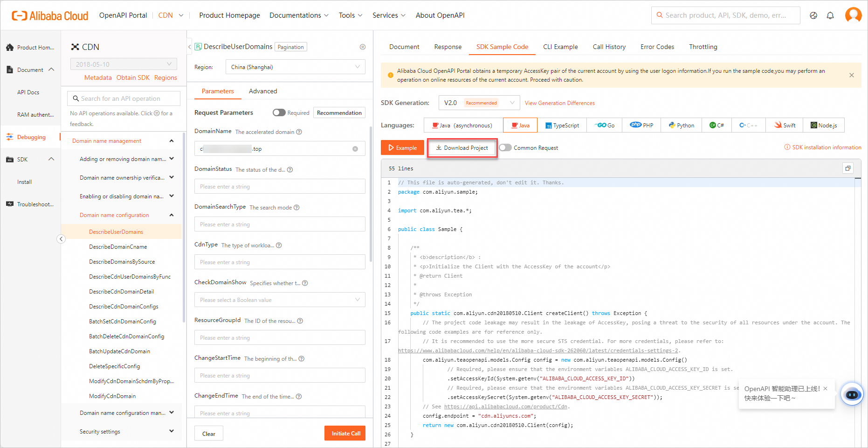Viewport: 868px width, 448px height.
Task: Collapse Domain name management section
Action: tap(172, 141)
